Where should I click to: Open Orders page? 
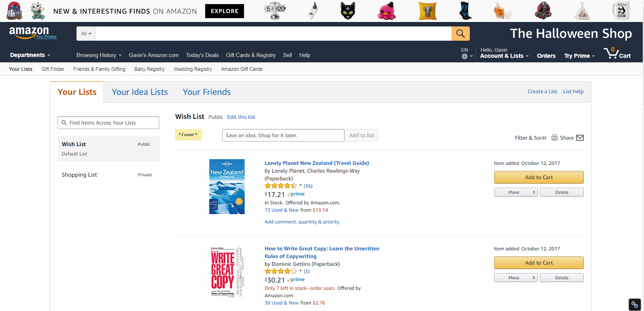546,56
